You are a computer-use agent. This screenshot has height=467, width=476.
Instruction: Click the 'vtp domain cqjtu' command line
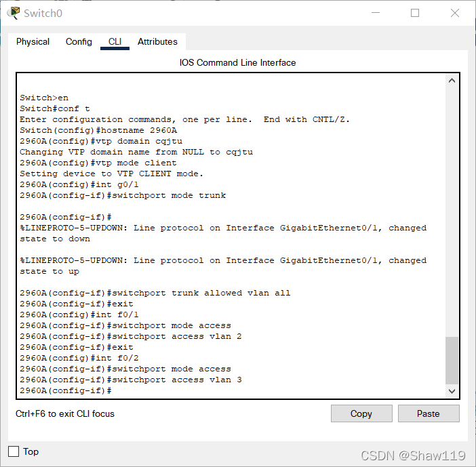(101, 141)
